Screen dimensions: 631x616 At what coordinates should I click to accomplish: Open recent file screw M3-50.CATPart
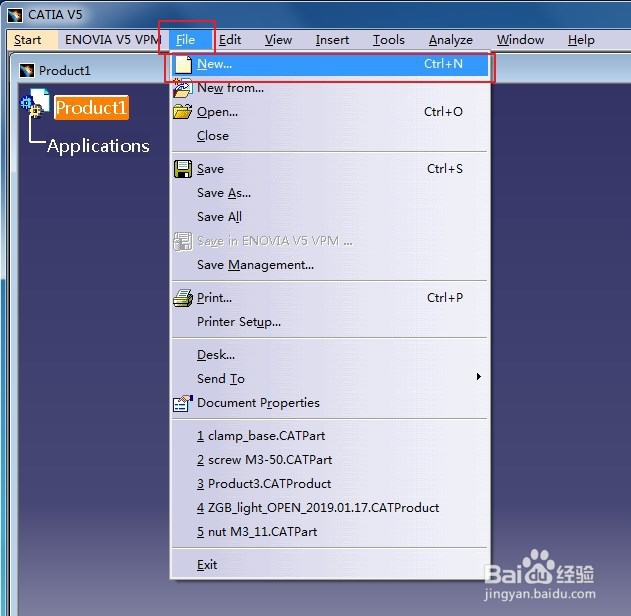click(330, 460)
